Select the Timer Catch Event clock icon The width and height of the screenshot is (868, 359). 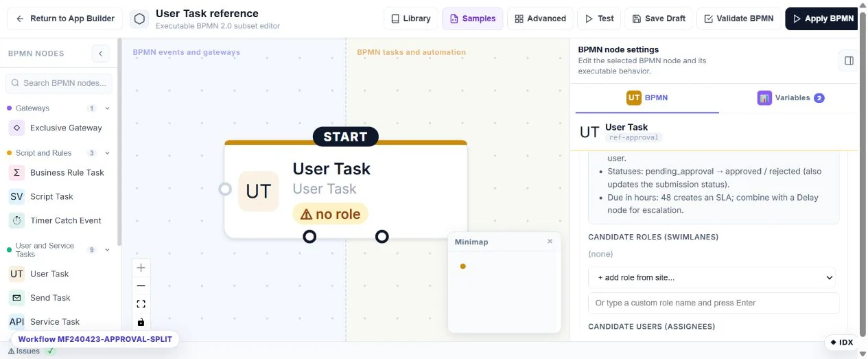click(16, 220)
